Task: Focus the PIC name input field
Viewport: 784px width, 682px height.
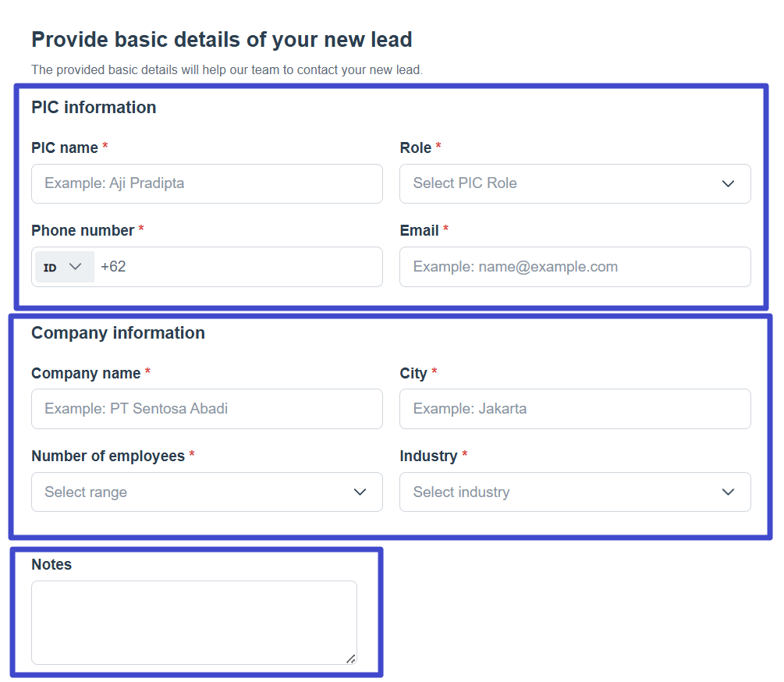Action: (207, 184)
